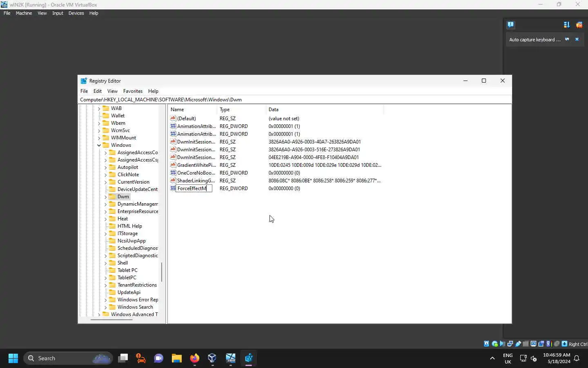Click the (Default) string value icon

(173, 118)
